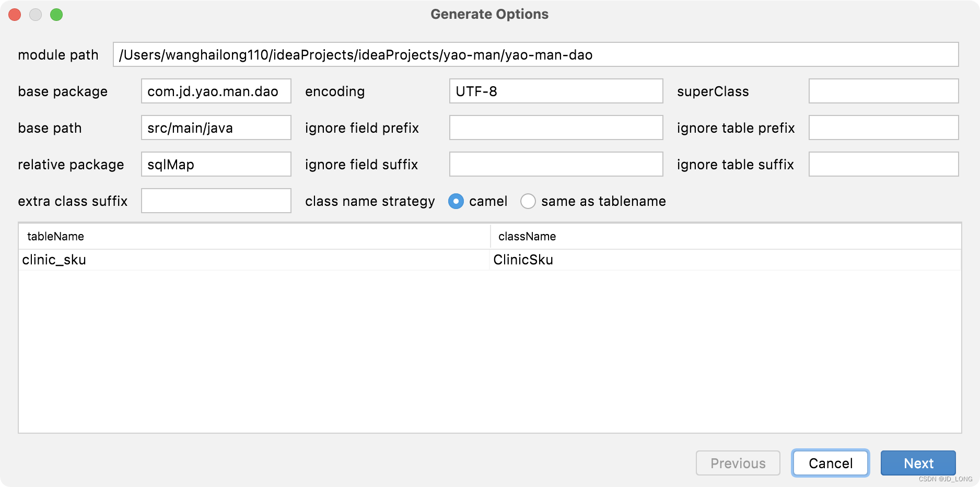Edit the relative package sqlMap field
Screen dimensions: 980x487
click(216, 164)
